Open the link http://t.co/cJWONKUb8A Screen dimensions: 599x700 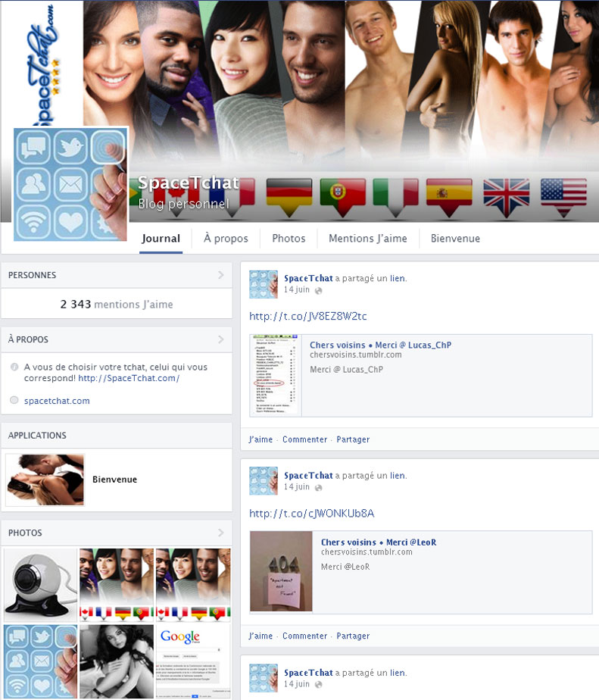tap(311, 514)
